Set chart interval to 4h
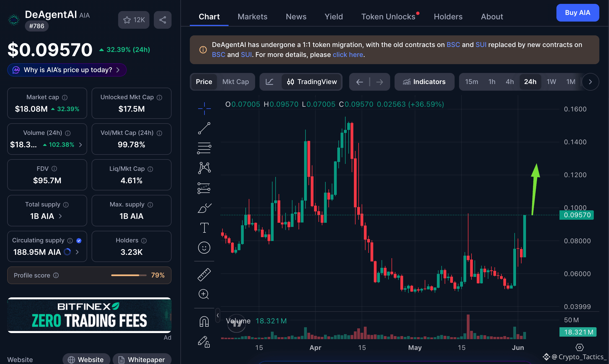Screen dimensions: 609x364 pos(510,82)
